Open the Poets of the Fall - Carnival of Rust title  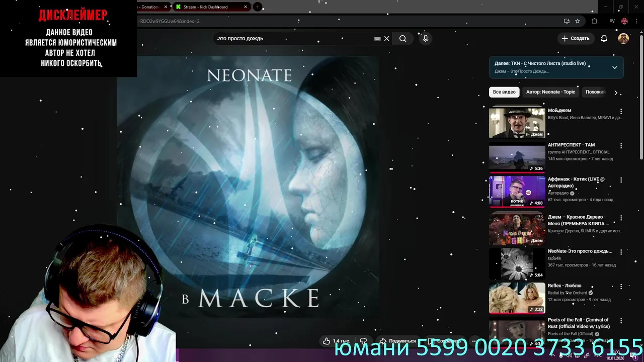(x=578, y=323)
